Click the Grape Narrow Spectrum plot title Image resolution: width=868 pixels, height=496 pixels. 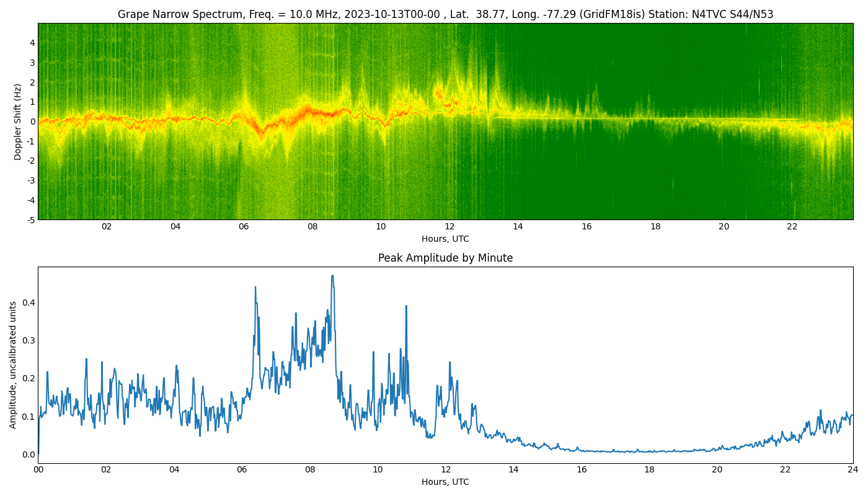(445, 14)
